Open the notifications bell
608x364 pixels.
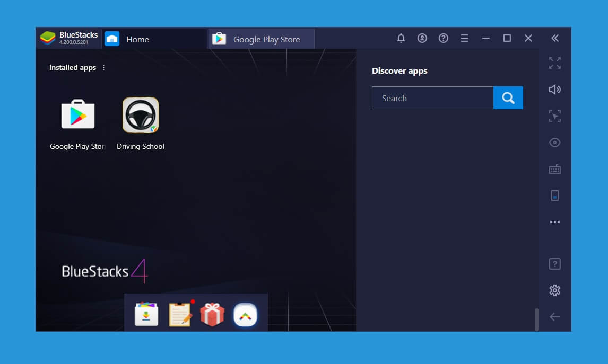[401, 38]
